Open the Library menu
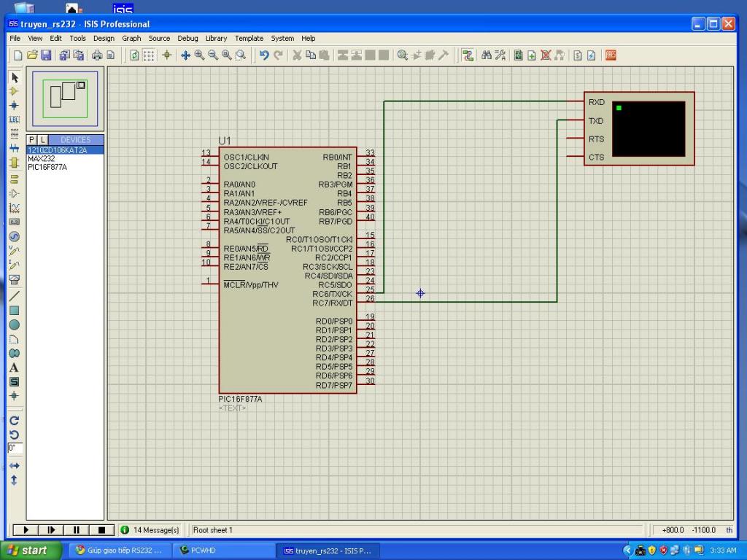The height and width of the screenshot is (560, 747). tap(216, 39)
